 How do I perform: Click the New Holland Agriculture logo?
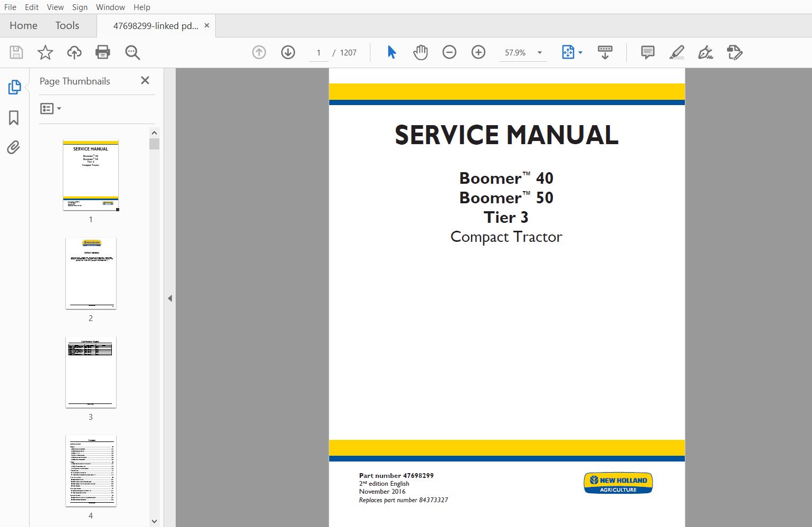(618, 483)
